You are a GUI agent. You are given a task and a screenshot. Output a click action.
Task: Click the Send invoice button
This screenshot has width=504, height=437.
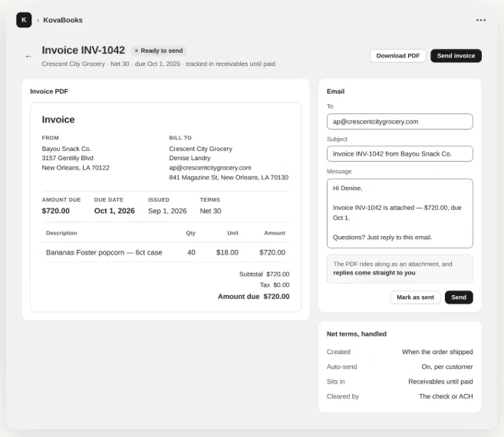(x=456, y=56)
